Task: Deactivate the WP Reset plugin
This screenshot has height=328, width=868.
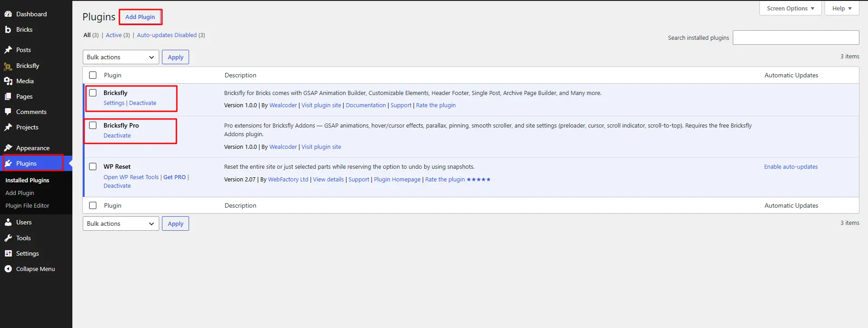Action: point(117,186)
